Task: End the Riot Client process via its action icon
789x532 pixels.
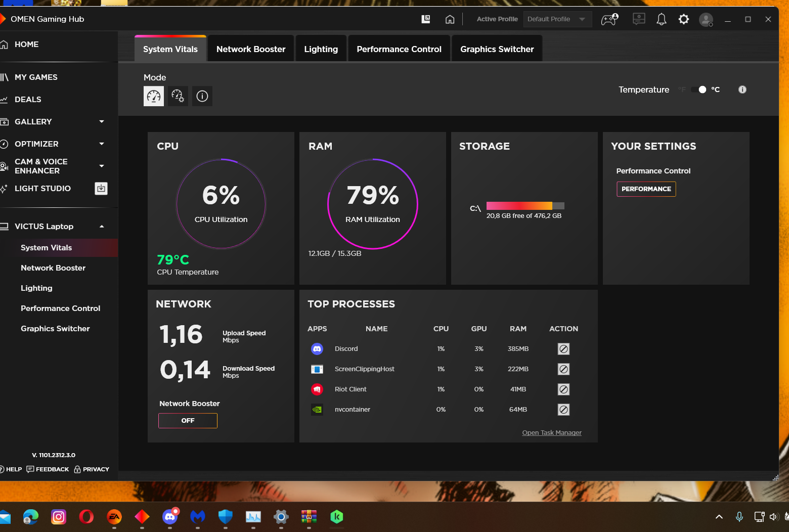Action: point(563,389)
